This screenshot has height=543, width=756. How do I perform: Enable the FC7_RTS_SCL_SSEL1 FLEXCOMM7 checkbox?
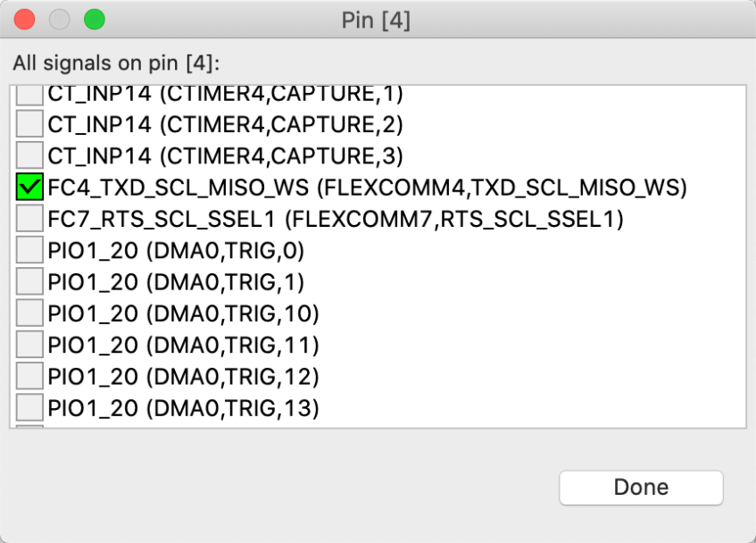(x=29, y=219)
